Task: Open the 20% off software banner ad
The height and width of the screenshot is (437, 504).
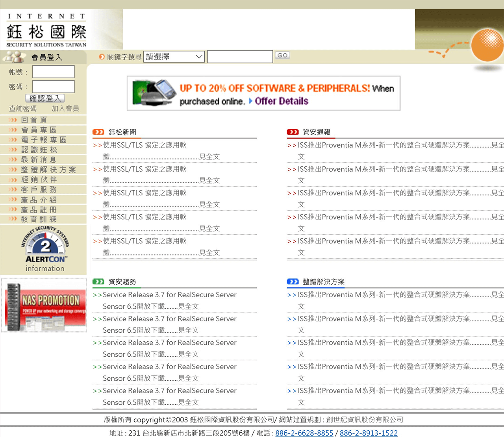Action: click(x=263, y=93)
